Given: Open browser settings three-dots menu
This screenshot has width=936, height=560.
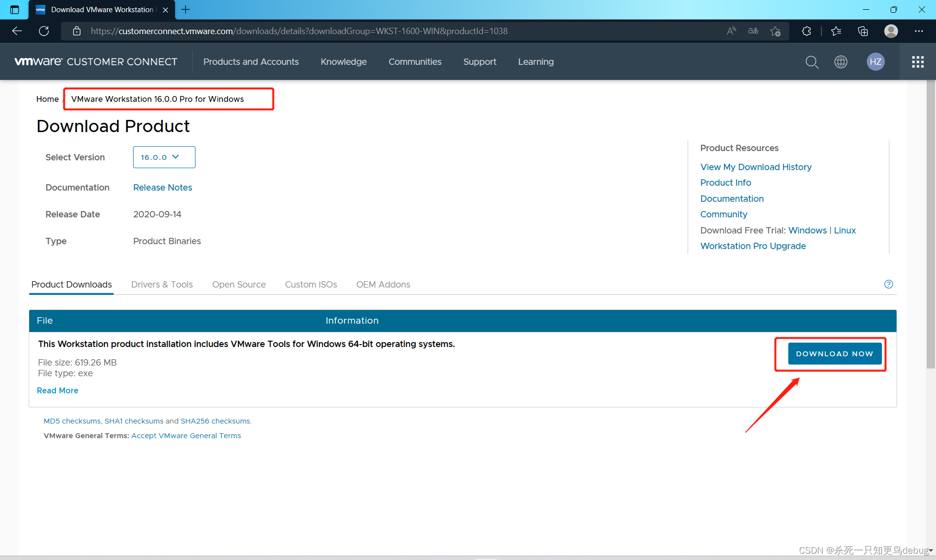Looking at the screenshot, I should tap(919, 31).
